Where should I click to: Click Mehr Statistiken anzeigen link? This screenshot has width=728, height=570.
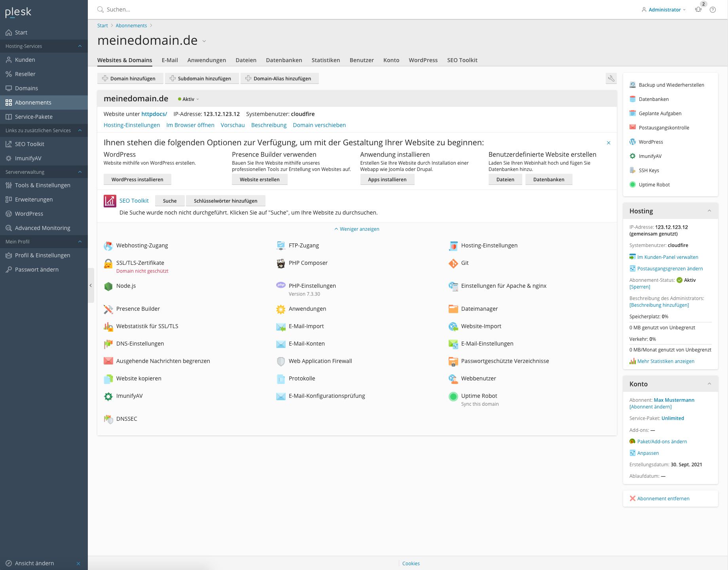click(x=665, y=361)
